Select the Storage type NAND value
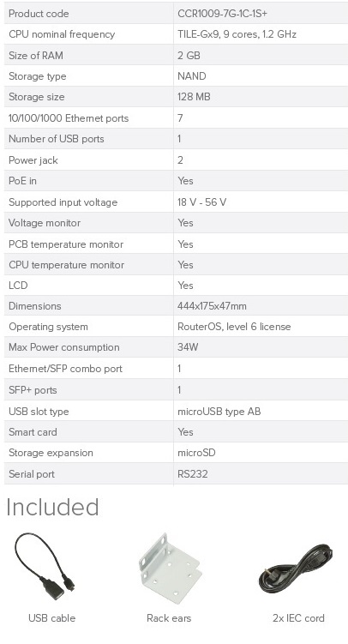Screen dimensions: 348x644 pyautogui.click(x=192, y=76)
